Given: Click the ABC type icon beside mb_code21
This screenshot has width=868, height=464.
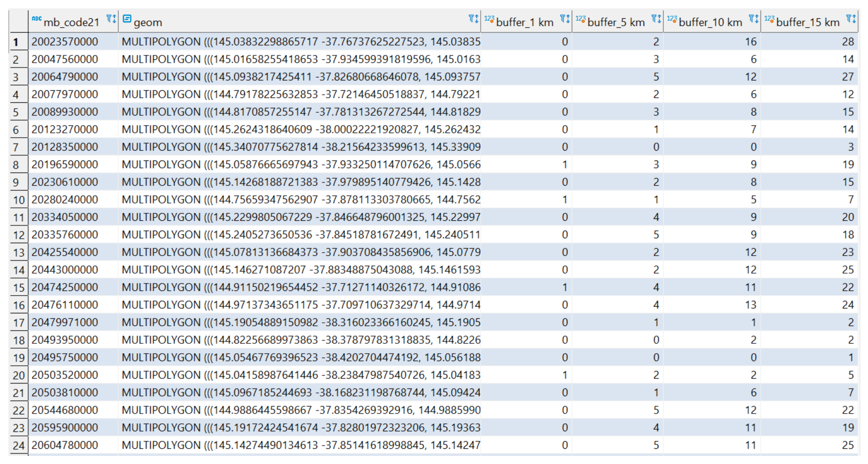Looking at the screenshot, I should point(36,19).
